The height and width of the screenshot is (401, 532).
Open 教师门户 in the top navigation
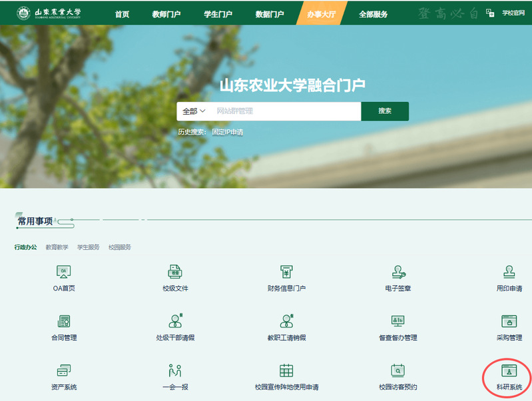point(166,14)
